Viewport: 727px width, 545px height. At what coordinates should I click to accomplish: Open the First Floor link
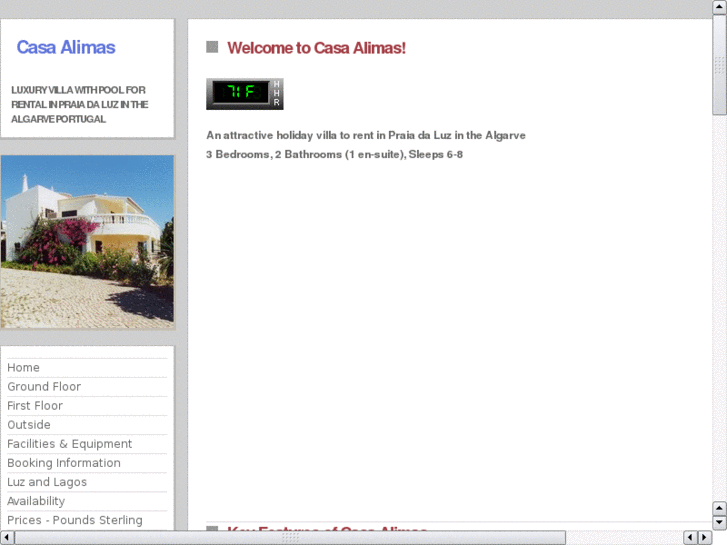coord(35,406)
